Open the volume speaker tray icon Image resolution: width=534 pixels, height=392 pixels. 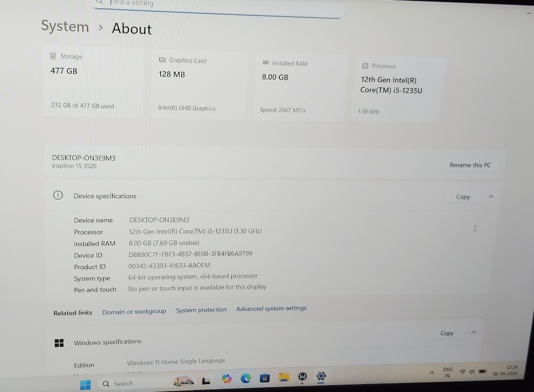click(x=472, y=372)
